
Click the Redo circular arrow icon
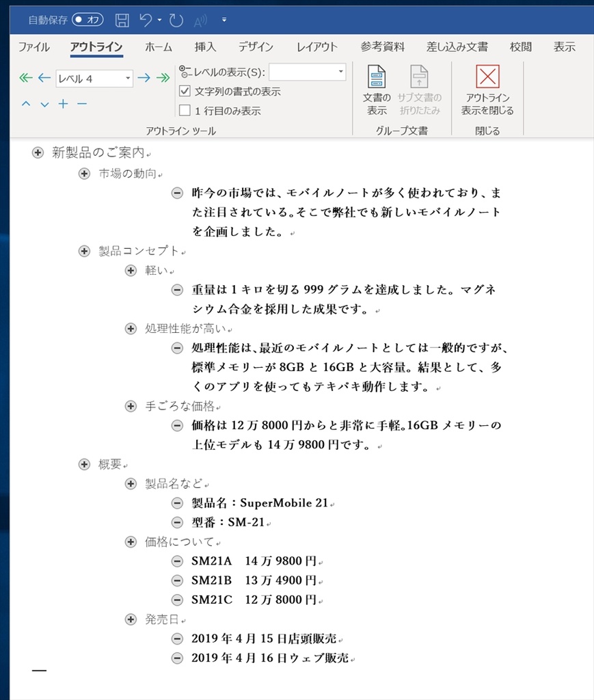pyautogui.click(x=176, y=20)
